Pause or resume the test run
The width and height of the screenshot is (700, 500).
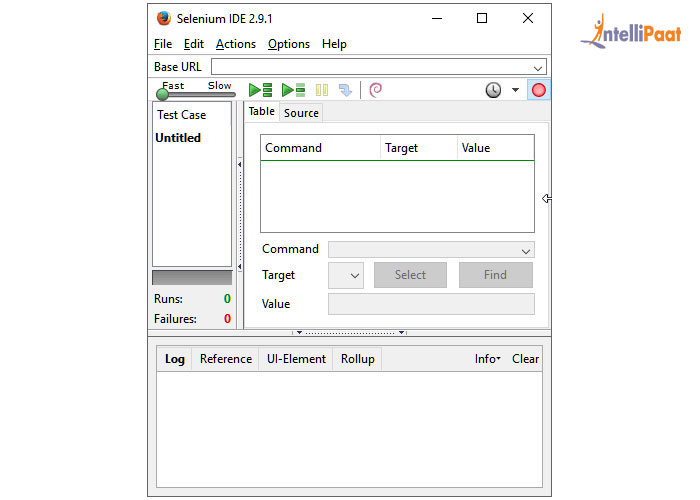321,90
